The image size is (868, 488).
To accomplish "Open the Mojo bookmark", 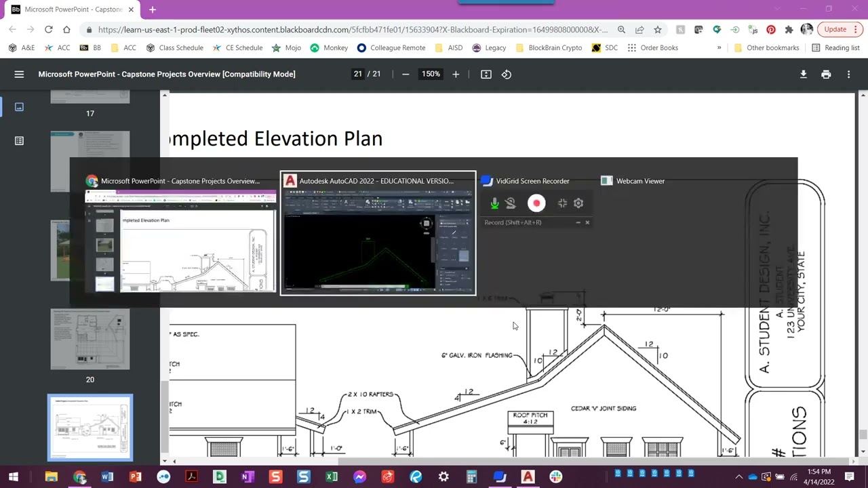I will point(287,48).
